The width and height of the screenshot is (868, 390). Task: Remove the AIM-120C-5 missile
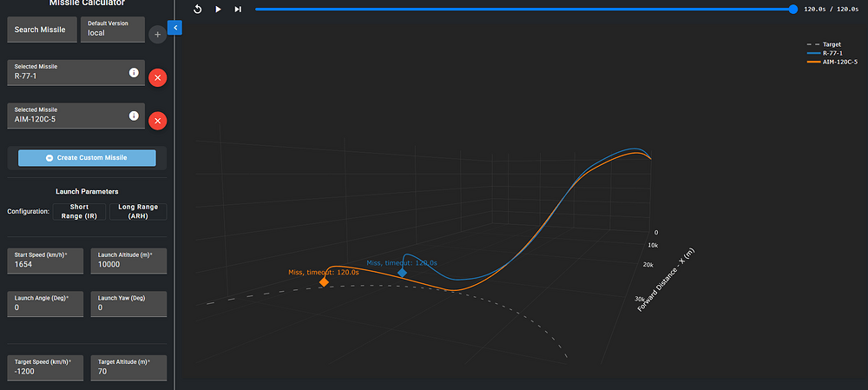[157, 120]
